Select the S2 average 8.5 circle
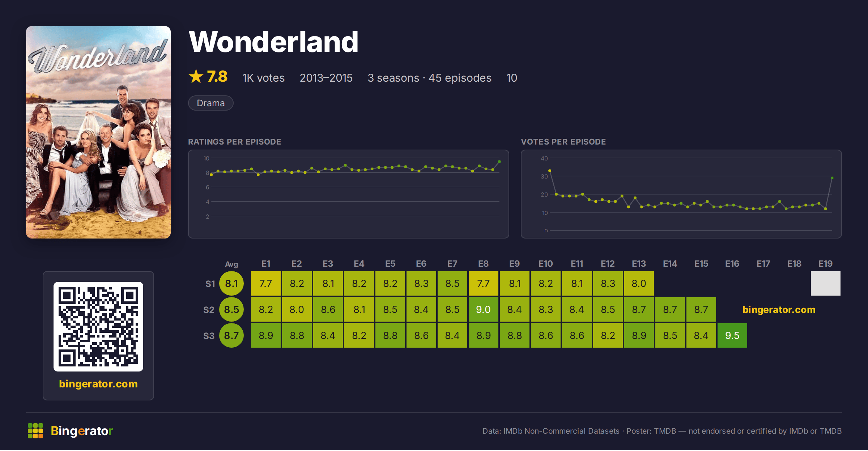Screen dimensions: 868x451 point(231,309)
